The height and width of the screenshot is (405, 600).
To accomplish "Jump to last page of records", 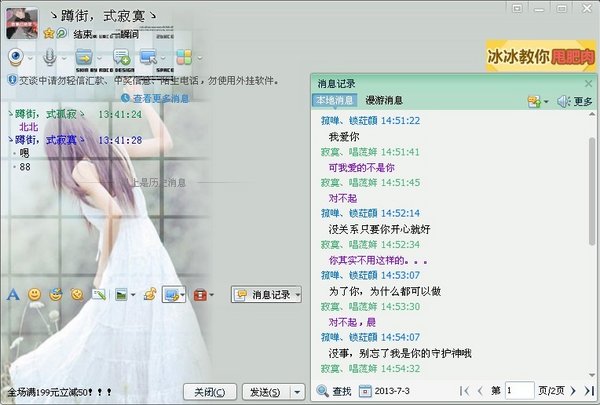I will pyautogui.click(x=589, y=391).
